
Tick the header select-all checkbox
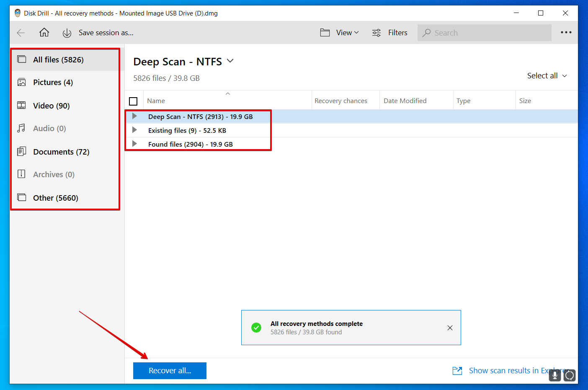[133, 101]
